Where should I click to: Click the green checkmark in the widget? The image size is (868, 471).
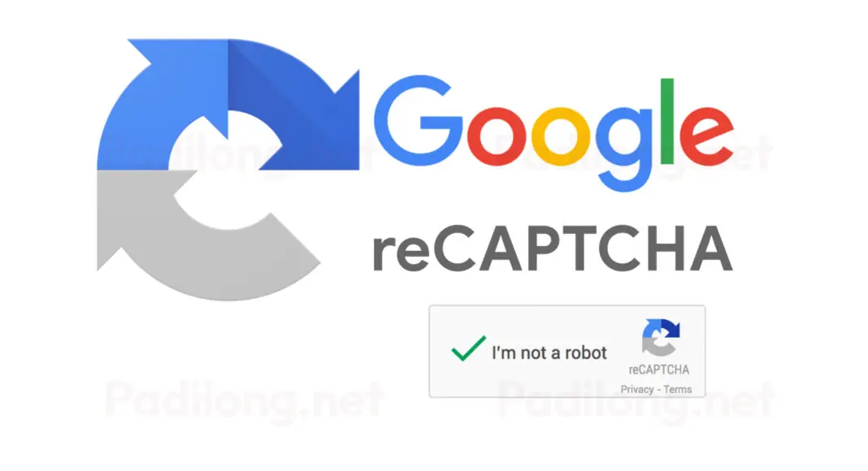[x=468, y=348]
